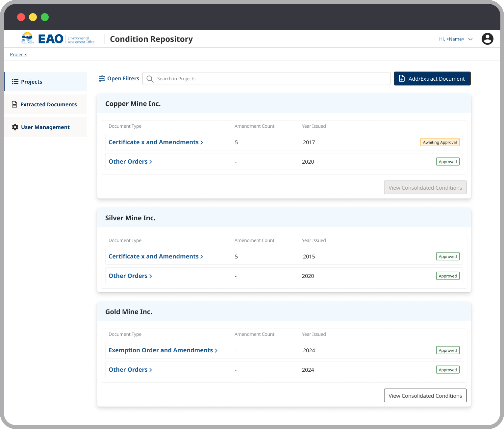Click Approved badge on Exemption Order row
The width and height of the screenshot is (504, 429).
point(448,350)
